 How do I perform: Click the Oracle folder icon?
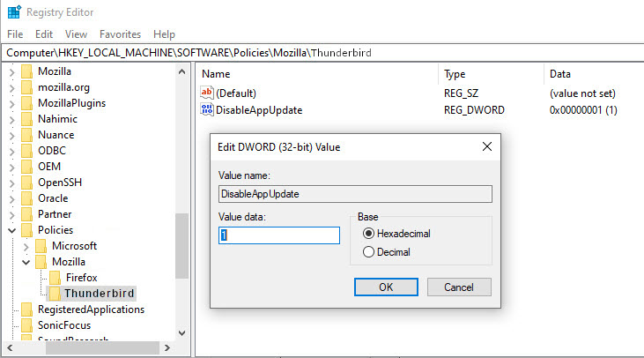26,198
